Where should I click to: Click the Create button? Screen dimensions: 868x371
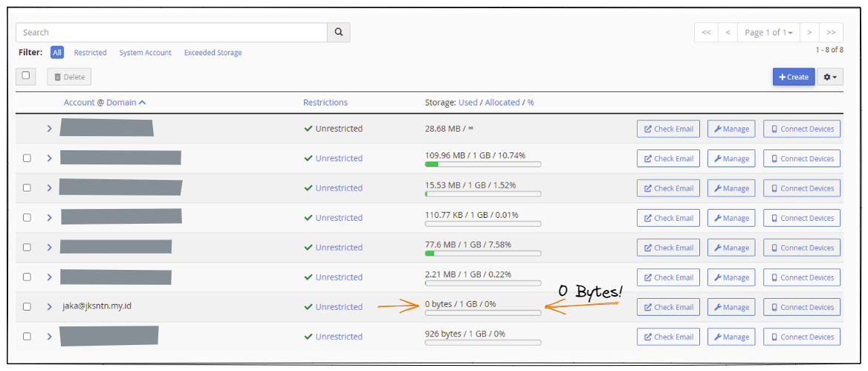tap(793, 77)
